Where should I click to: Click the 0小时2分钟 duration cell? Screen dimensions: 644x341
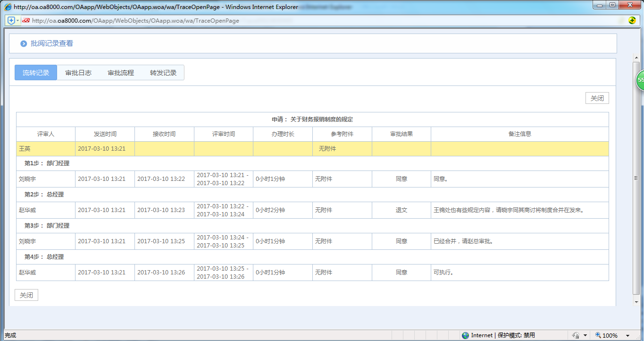[x=283, y=210]
